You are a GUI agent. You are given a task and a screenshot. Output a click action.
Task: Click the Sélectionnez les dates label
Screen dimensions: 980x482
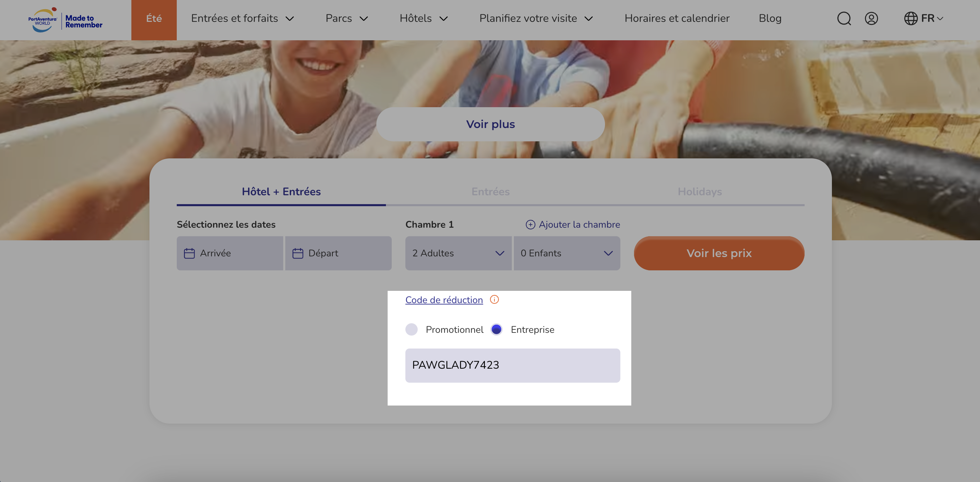226,225
